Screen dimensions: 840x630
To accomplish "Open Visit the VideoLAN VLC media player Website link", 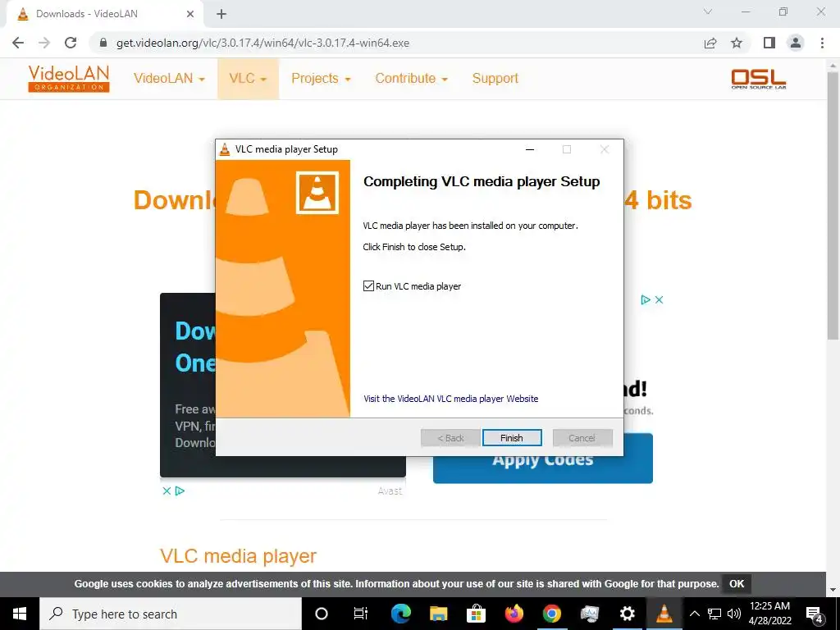I will click(x=450, y=399).
